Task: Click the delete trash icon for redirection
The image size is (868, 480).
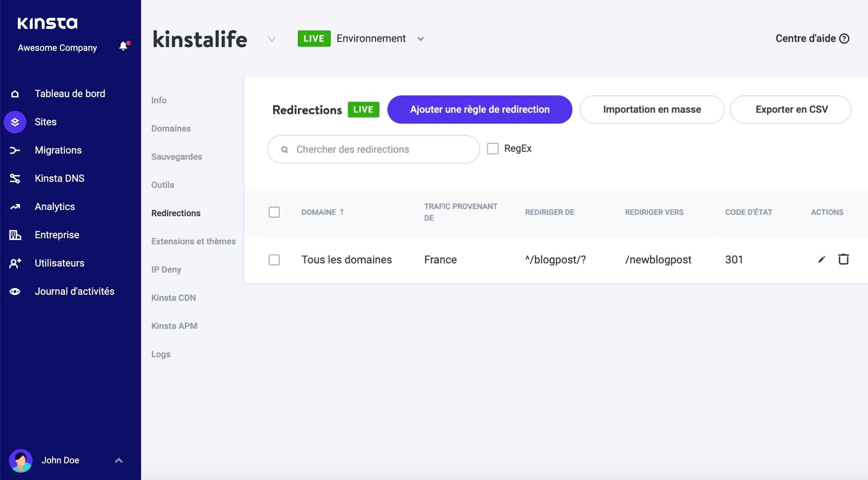Action: click(843, 259)
